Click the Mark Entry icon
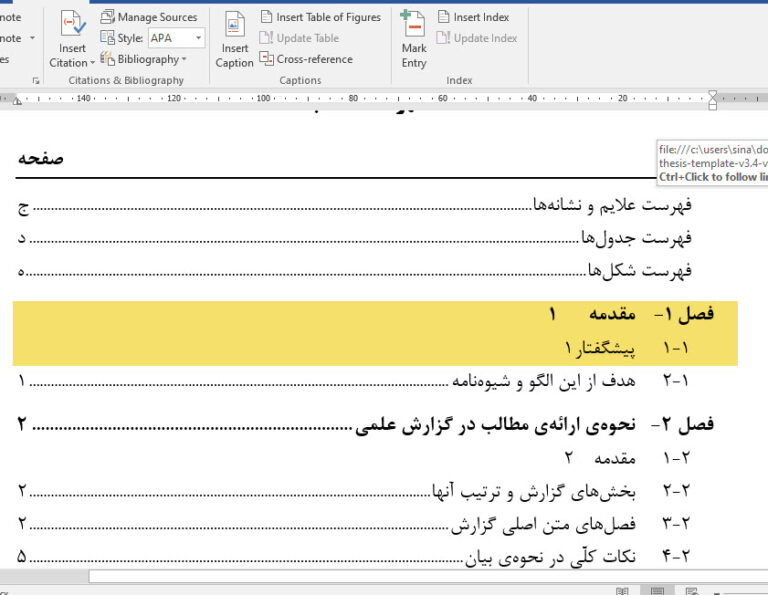Viewport: 768px width, 595px height. coord(414,23)
